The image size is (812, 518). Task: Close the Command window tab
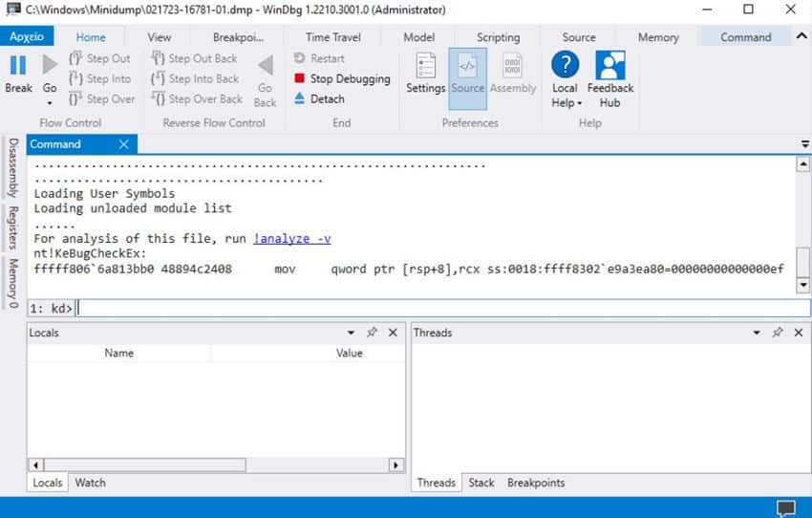pos(123,144)
